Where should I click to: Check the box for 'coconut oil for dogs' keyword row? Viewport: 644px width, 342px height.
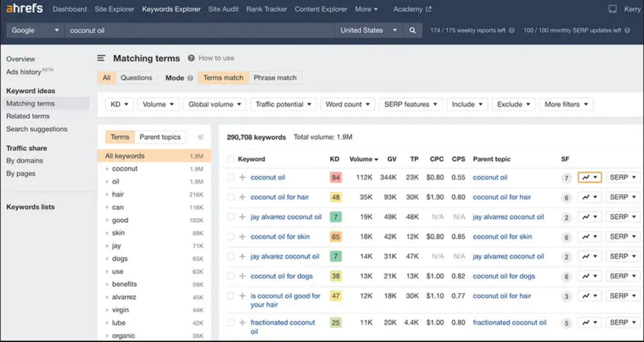231,277
